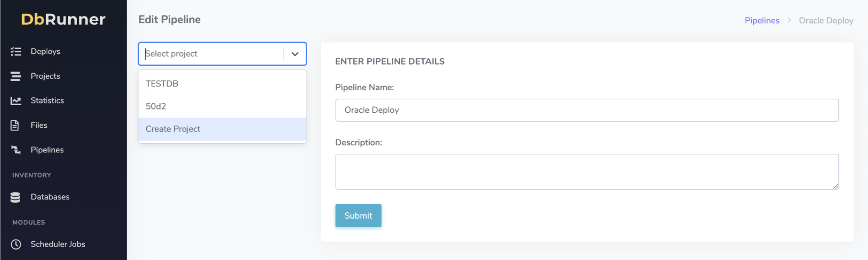Viewport: 868px width, 260px height.
Task: Click the Pipeline Name input field
Action: pos(587,110)
